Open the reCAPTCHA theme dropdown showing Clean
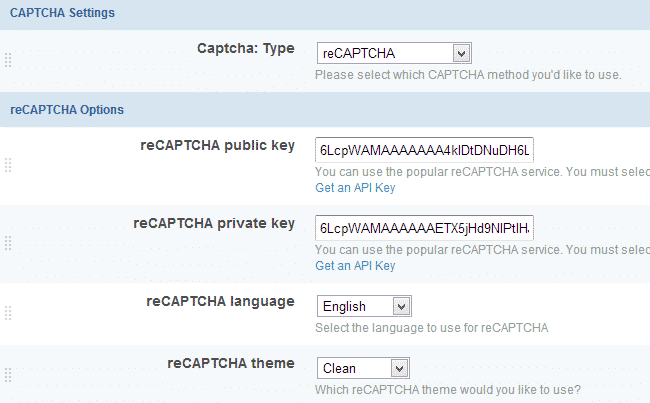This screenshot has height=403, width=650. tap(364, 368)
